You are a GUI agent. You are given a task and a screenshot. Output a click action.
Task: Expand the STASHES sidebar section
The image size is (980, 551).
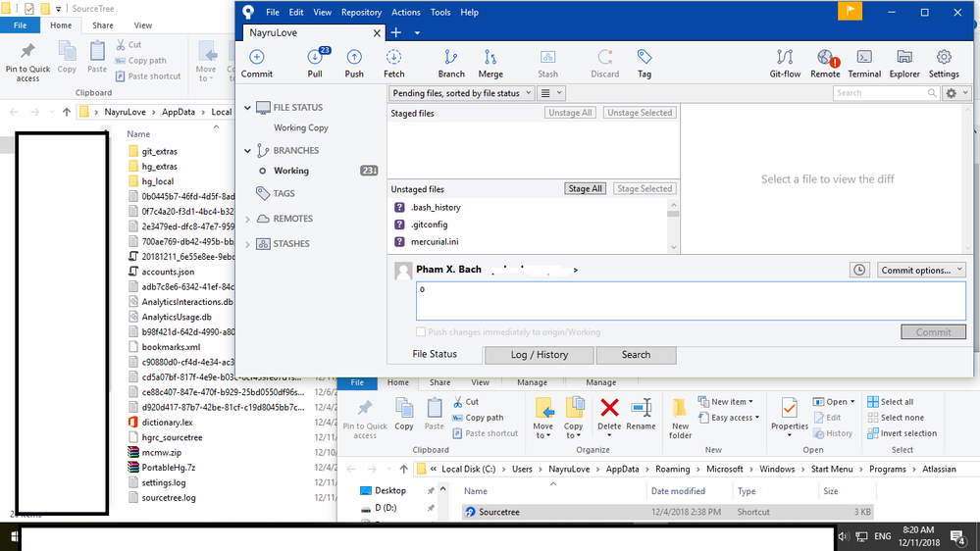tap(247, 244)
